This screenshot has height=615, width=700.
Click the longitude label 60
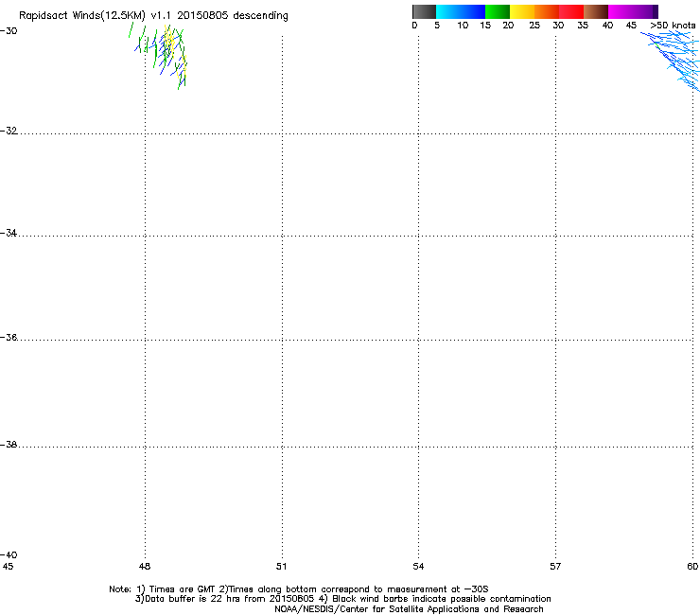[692, 567]
